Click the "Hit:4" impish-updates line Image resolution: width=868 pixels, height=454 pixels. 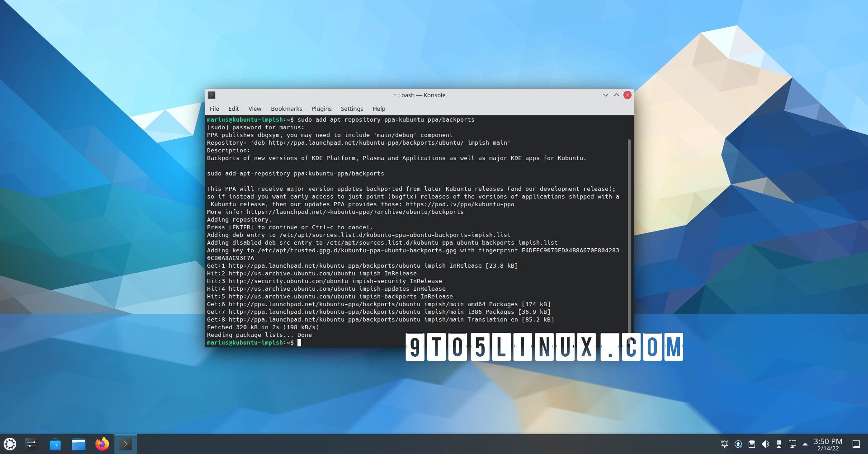click(326, 289)
